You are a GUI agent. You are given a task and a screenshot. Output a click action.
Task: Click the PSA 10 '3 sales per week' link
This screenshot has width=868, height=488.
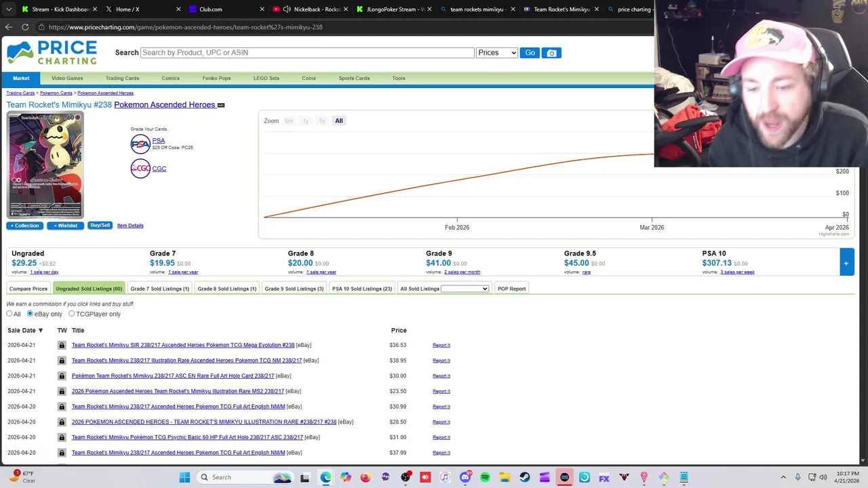pos(737,272)
